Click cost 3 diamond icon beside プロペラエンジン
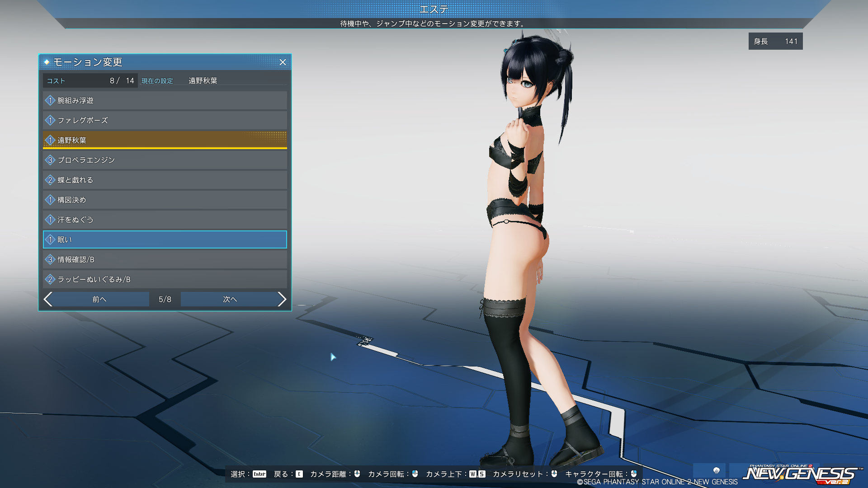Viewport: 868px width, 488px height. 50,160
